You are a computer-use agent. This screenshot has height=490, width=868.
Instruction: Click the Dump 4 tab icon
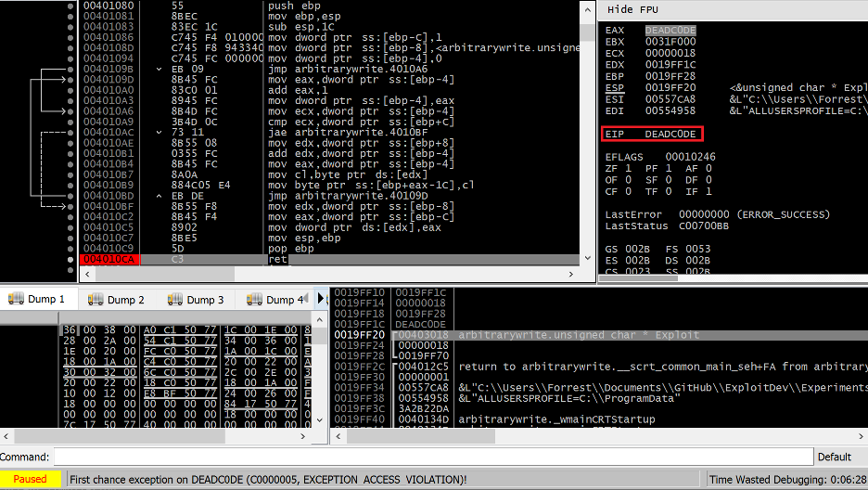[x=255, y=299]
